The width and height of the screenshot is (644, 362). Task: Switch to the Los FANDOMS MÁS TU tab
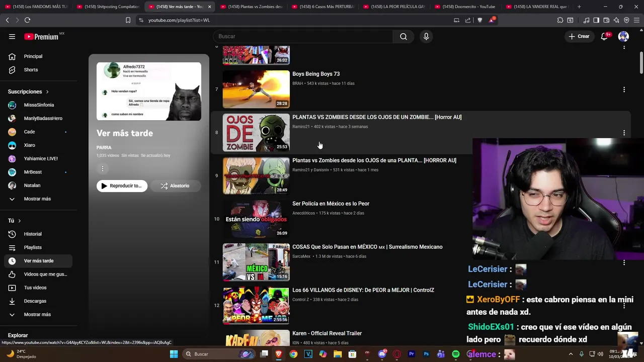36,7
